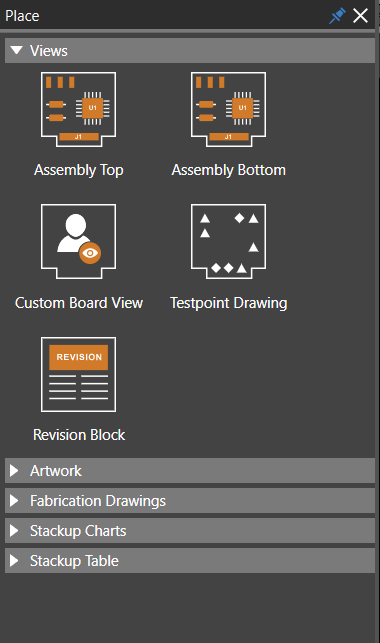The width and height of the screenshot is (380, 643).
Task: Place a Custom Board View
Action: (x=78, y=242)
